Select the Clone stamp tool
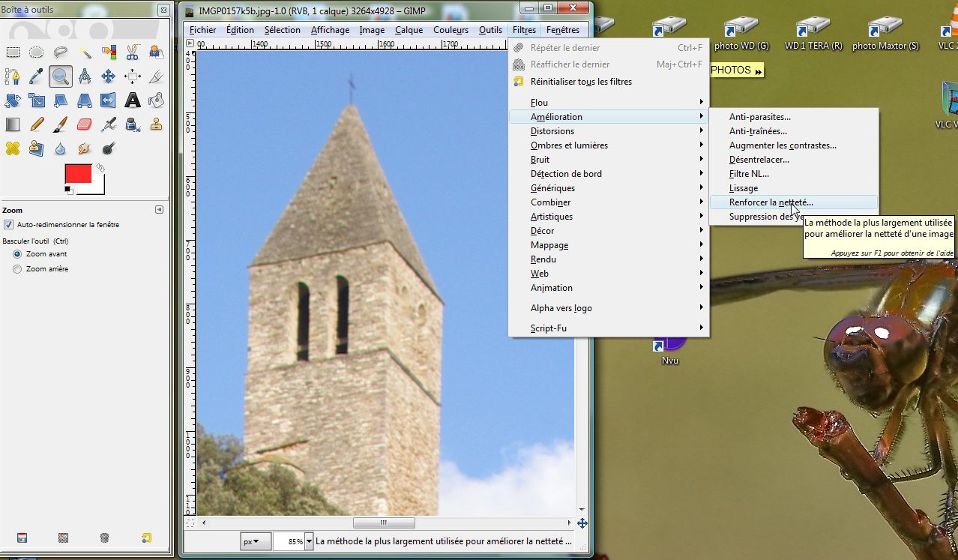Viewport: 958px width, 560px height. [157, 124]
